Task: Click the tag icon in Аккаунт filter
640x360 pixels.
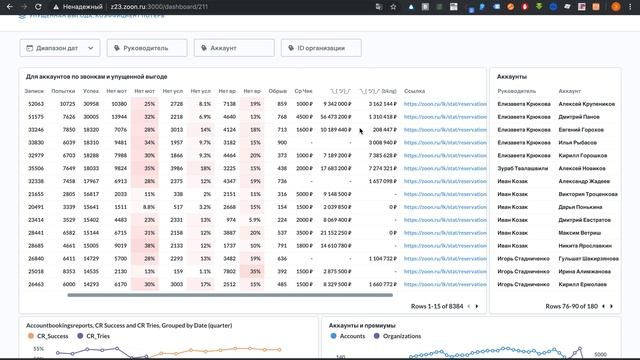Action: point(204,48)
